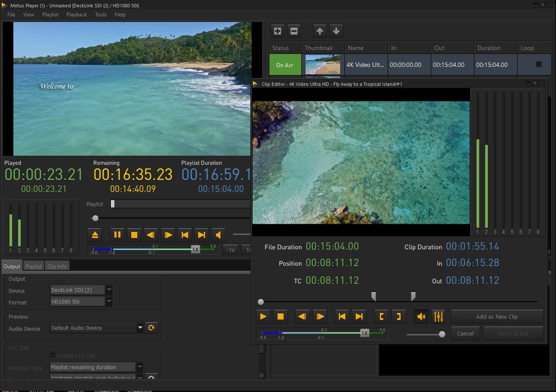The image size is (556, 392).
Task: Step one frame back in main player
Action: 151,235
